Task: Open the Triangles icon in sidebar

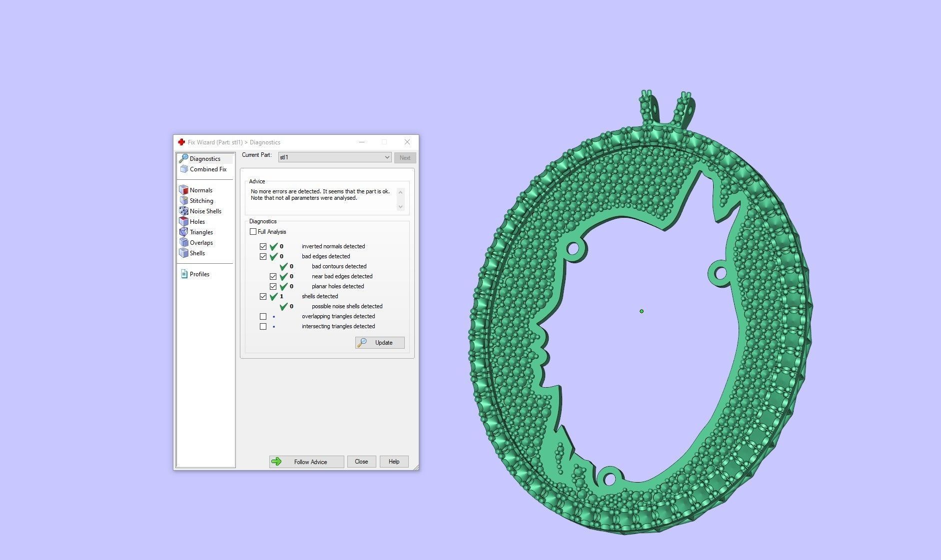Action: click(183, 232)
